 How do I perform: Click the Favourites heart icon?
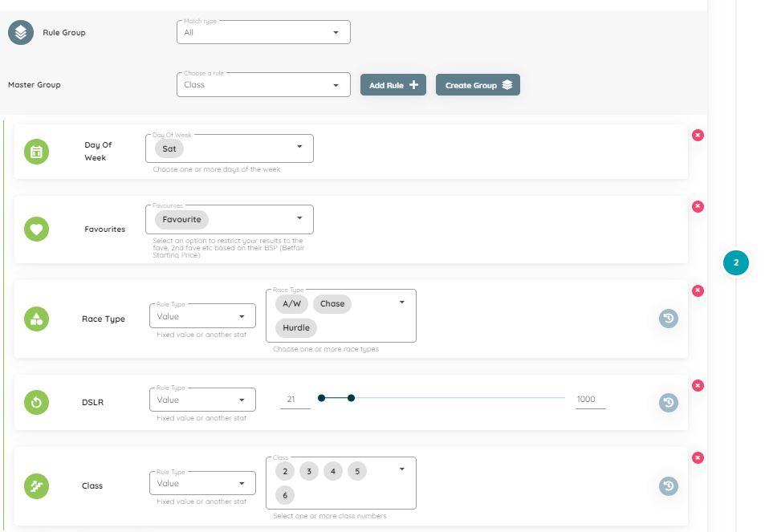pos(36,229)
